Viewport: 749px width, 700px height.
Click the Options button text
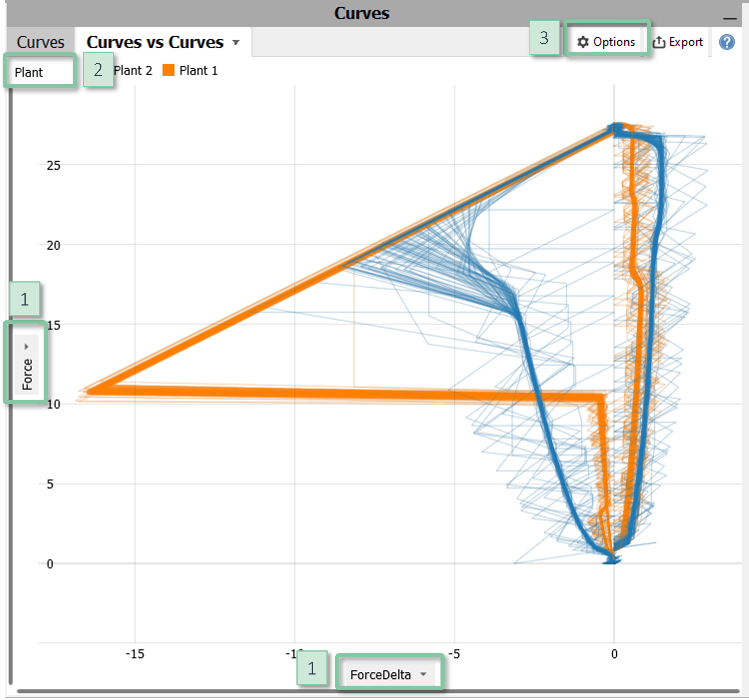click(x=614, y=42)
